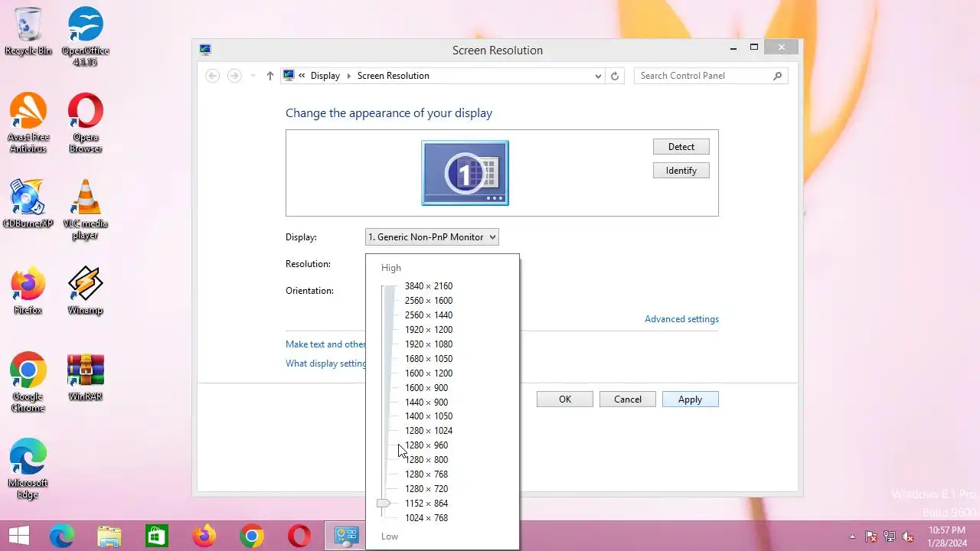Choose 1400 × 1050 resolution

point(429,416)
